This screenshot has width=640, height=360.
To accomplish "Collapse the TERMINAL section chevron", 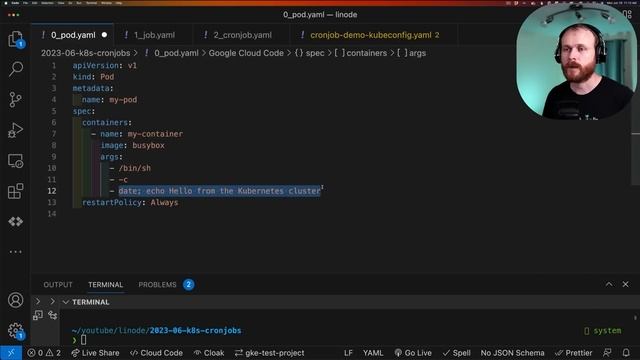I will click(x=65, y=302).
